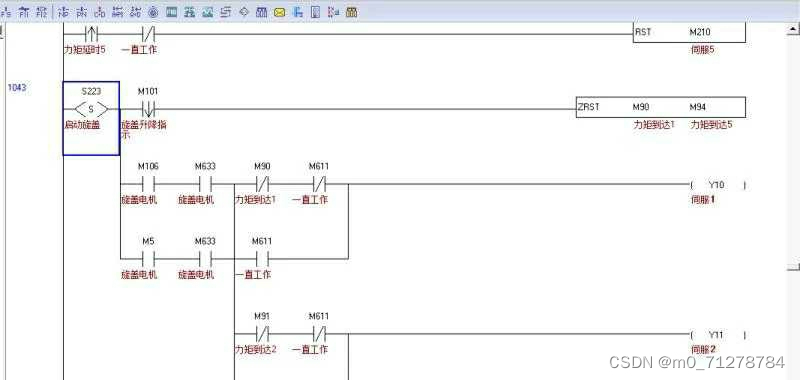The width and height of the screenshot is (800, 380).
Task: Click the 伺服2 comment label
Action: 703,350
